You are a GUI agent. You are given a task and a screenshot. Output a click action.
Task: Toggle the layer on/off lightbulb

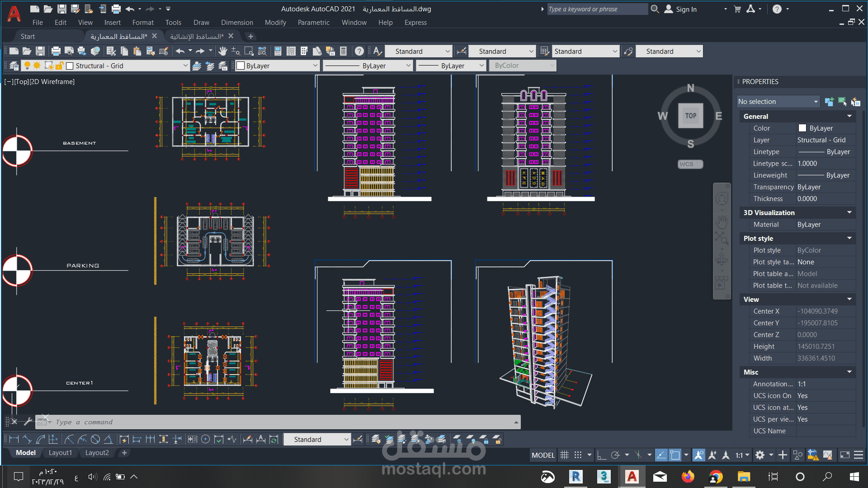(27, 66)
